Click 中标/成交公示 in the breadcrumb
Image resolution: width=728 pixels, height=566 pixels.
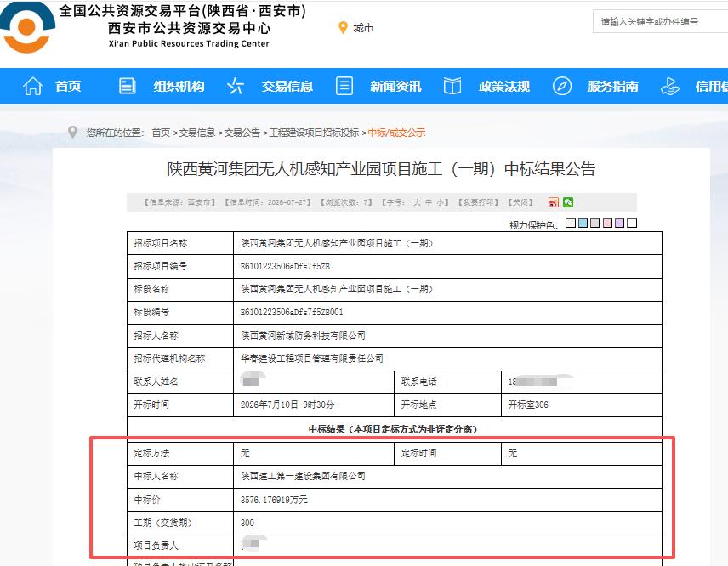tap(396, 133)
